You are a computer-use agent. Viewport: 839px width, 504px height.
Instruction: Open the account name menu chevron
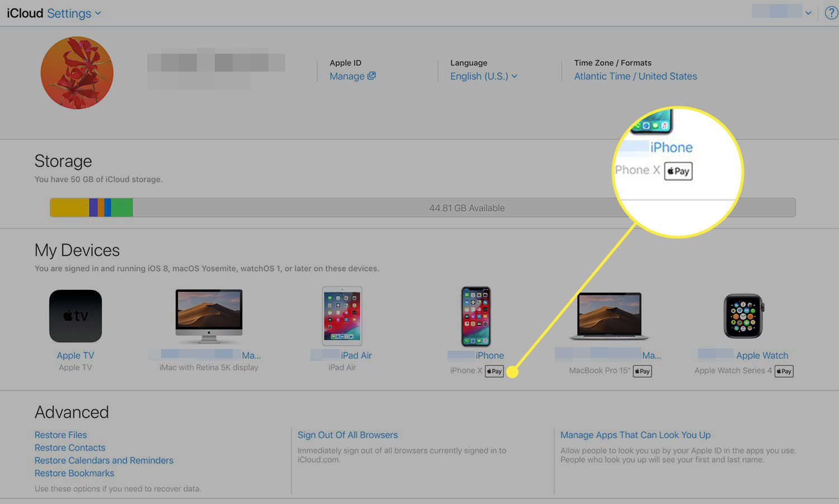808,13
